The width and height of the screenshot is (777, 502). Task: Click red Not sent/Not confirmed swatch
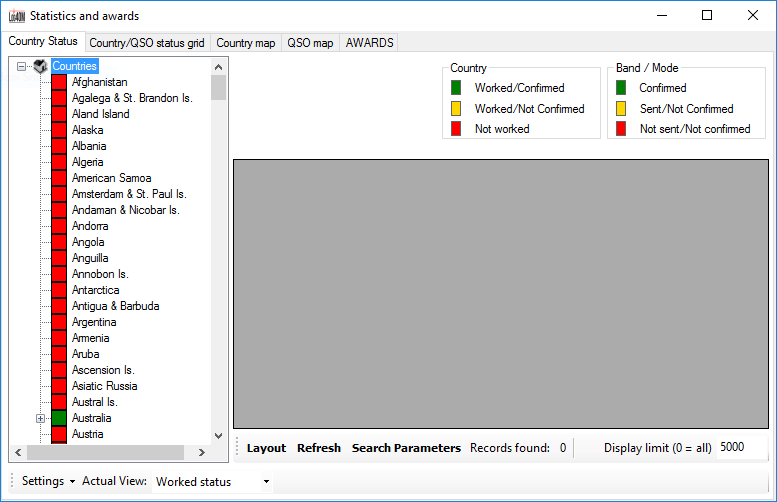click(x=621, y=129)
